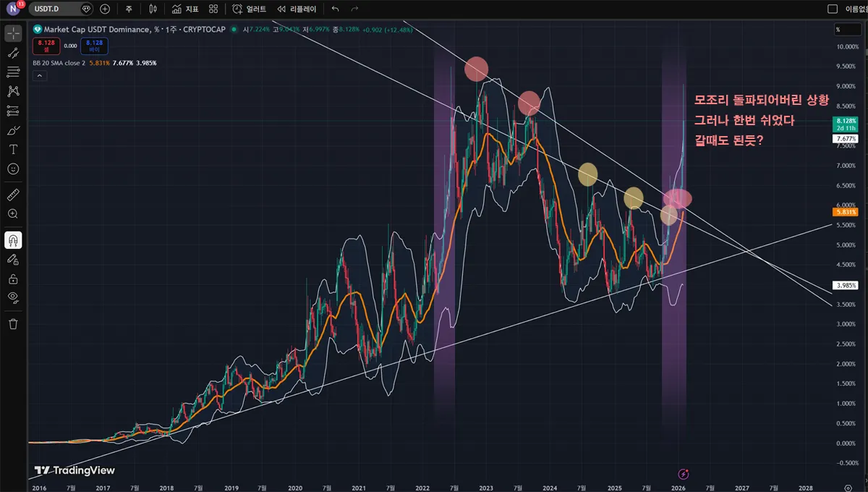Delete drawings with the trash icon
The height and width of the screenshot is (492, 868).
pyautogui.click(x=13, y=323)
